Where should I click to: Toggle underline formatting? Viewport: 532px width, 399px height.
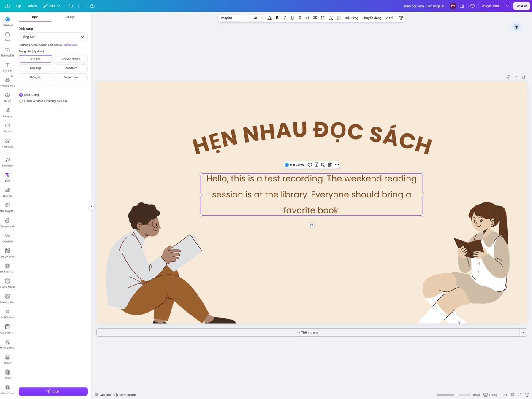coord(292,18)
